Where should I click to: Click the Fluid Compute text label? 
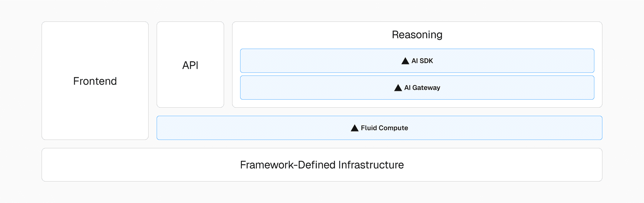pos(384,128)
